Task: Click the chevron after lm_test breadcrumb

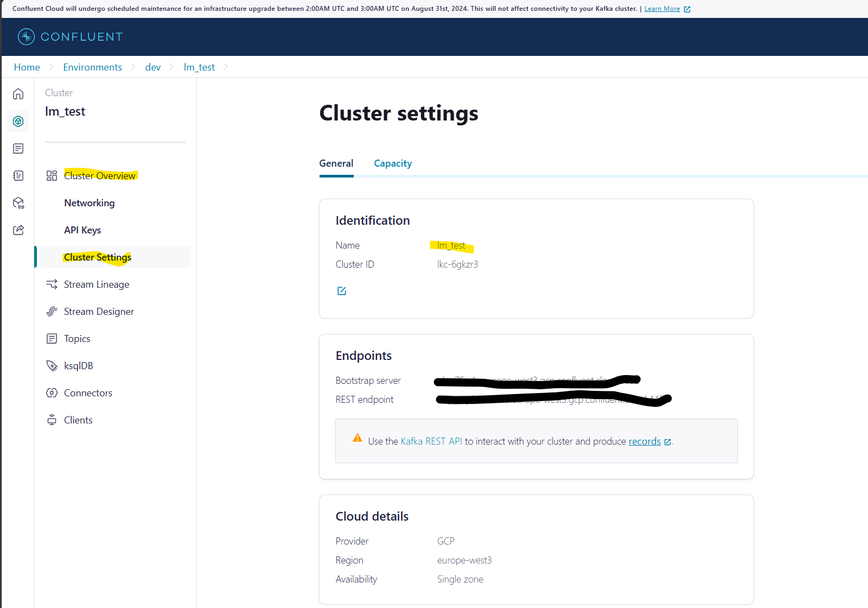Action: click(x=226, y=67)
